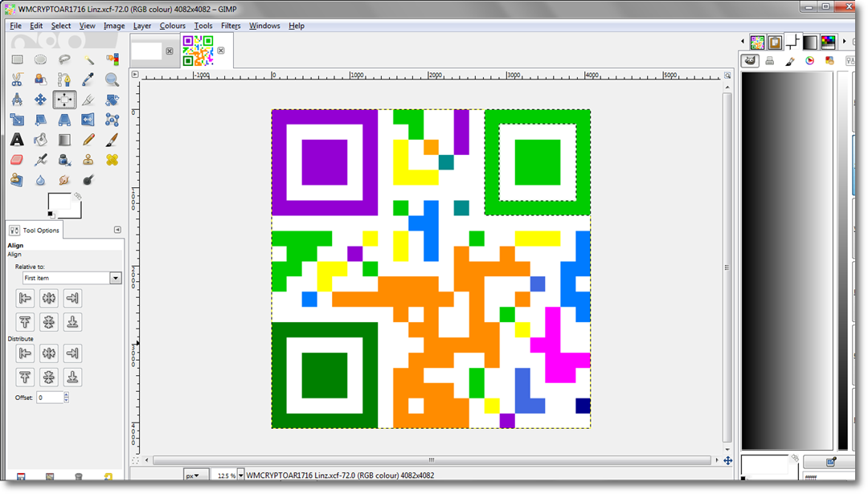Choose the Free Select lasso tool

click(64, 59)
